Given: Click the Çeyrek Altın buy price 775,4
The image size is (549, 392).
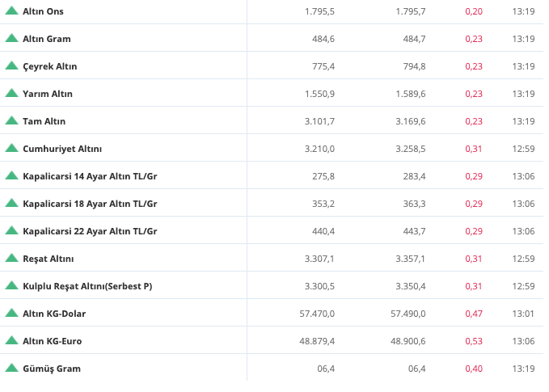Looking at the screenshot, I should (323, 66).
